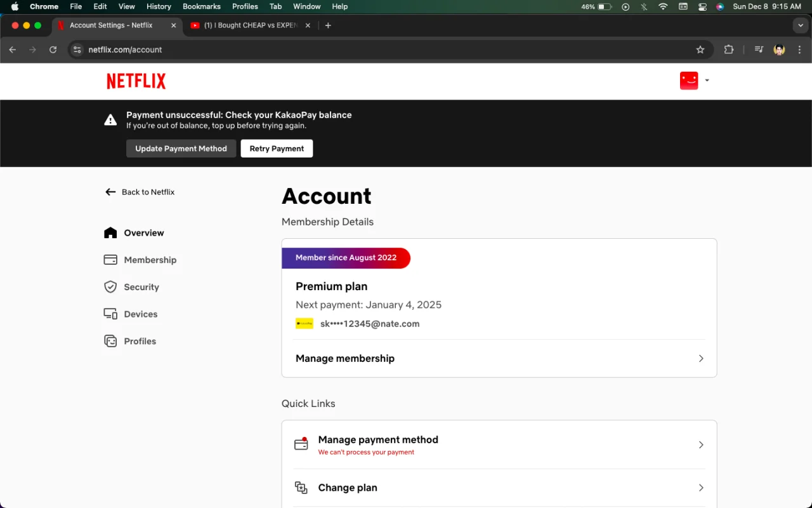Click the Change plan icon

click(301, 488)
